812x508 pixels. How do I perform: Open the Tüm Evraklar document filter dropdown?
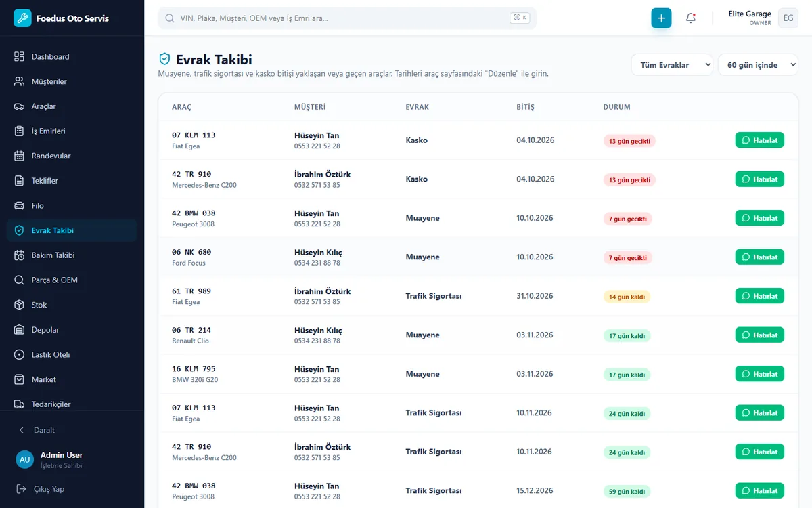click(x=672, y=65)
